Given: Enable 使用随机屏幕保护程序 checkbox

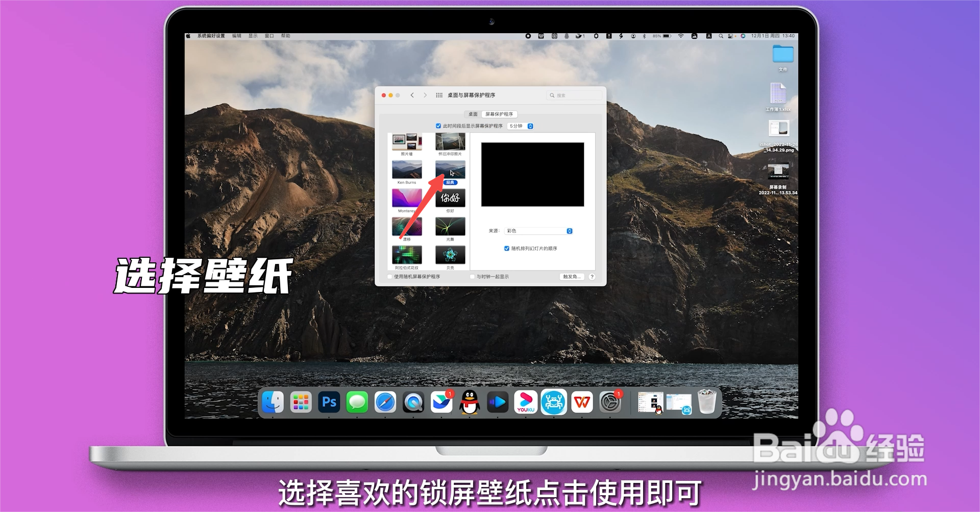Looking at the screenshot, I should click(390, 277).
